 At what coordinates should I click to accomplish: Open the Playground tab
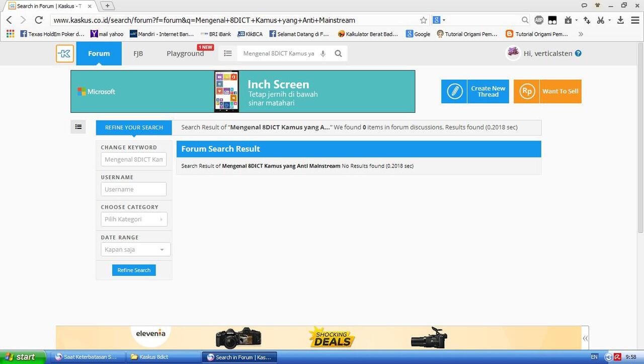pos(185,53)
